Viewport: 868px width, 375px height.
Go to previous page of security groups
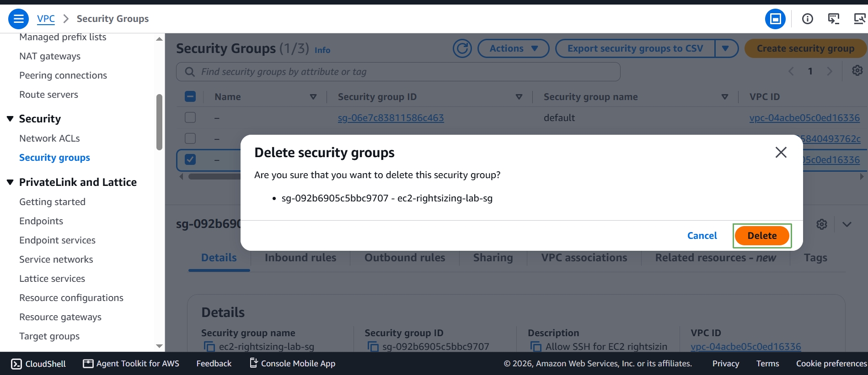[x=791, y=71]
